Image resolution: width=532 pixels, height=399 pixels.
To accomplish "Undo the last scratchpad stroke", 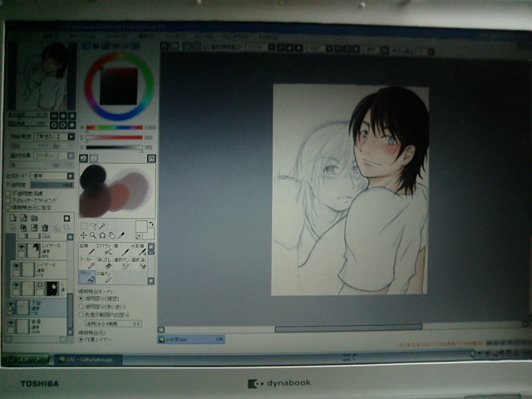I will point(83,158).
